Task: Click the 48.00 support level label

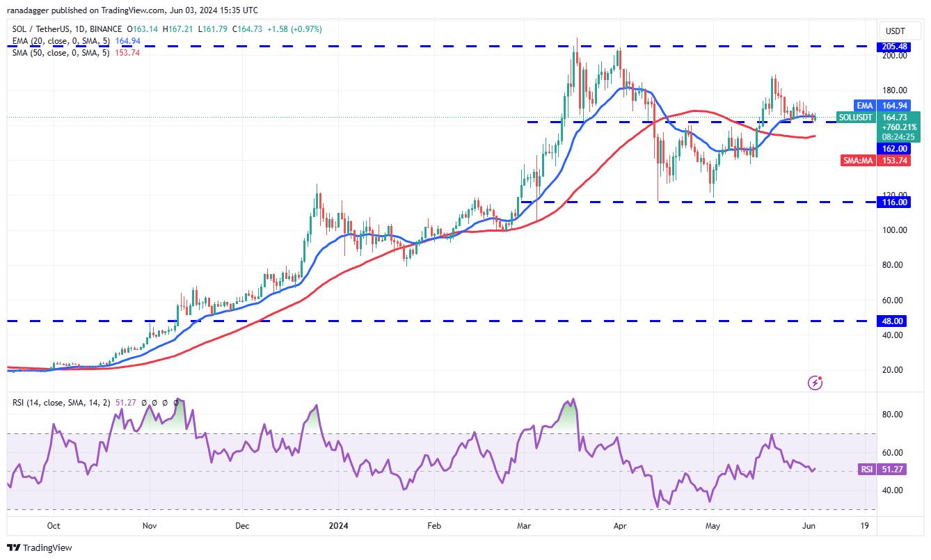Action: [x=893, y=321]
